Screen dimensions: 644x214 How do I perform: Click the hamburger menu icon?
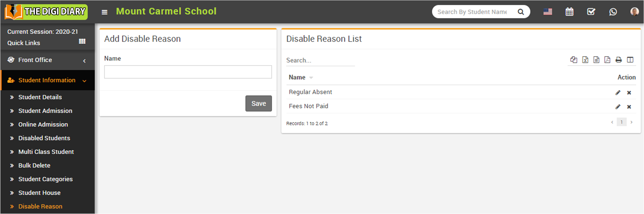point(104,12)
